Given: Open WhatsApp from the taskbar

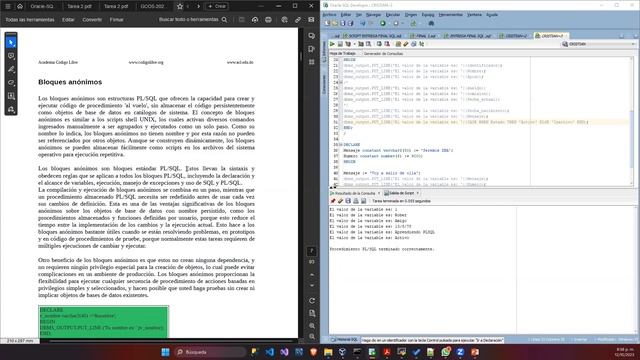Looking at the screenshot, I should 445,352.
